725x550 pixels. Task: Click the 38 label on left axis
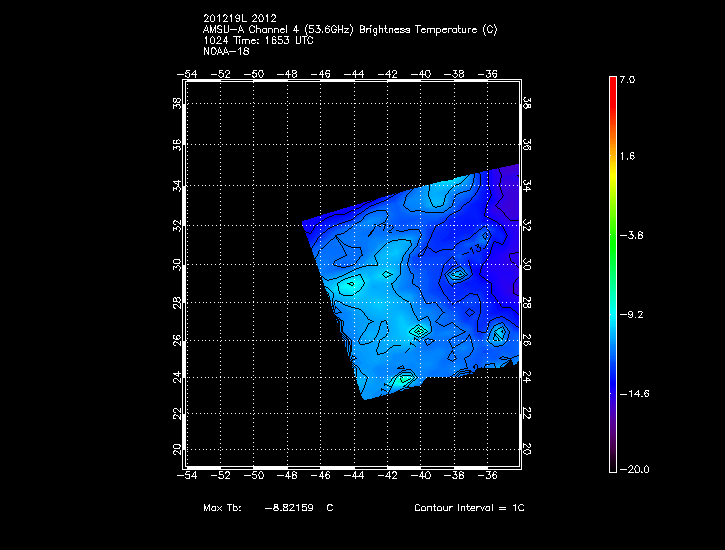177,103
